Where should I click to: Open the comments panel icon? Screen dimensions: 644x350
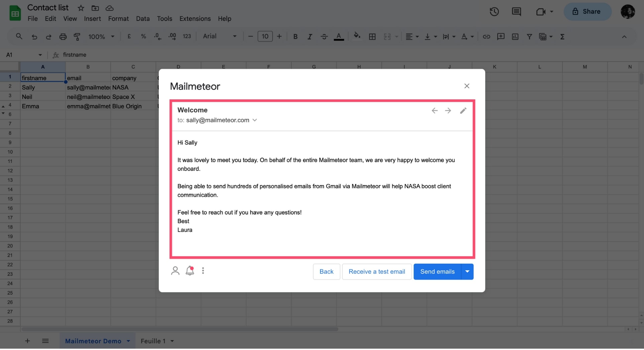[x=516, y=12]
